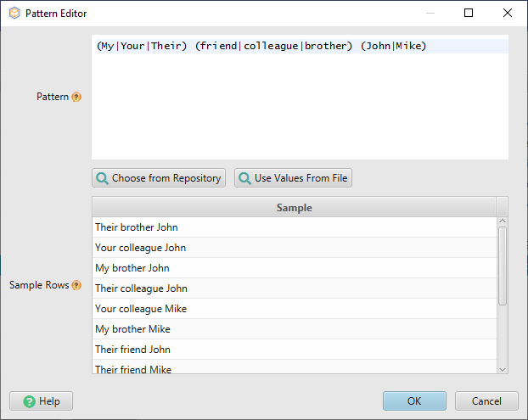
Task: Select the 'Their colleague John' sample row
Action: click(x=294, y=288)
